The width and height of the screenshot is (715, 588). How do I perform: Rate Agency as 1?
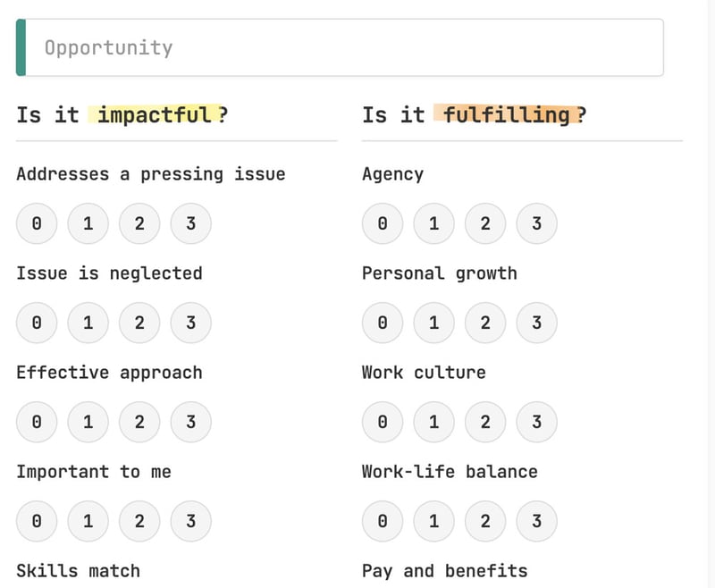(x=433, y=224)
